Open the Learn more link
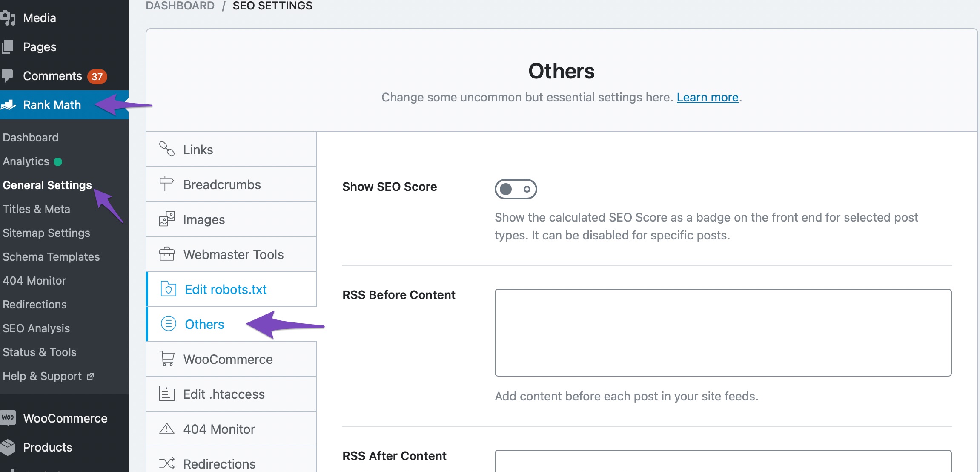This screenshot has height=472, width=980. click(707, 97)
